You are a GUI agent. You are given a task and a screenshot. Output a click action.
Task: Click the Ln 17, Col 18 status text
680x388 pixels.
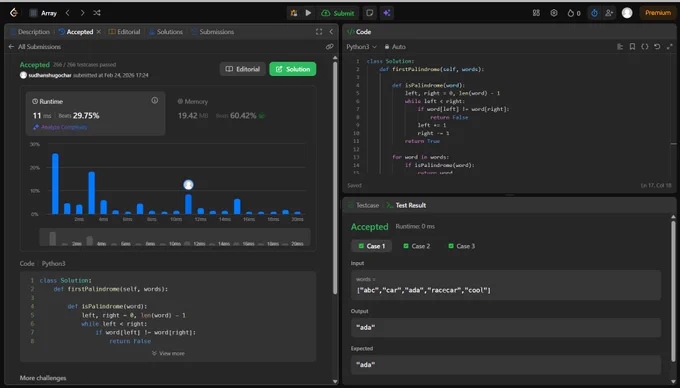click(656, 185)
